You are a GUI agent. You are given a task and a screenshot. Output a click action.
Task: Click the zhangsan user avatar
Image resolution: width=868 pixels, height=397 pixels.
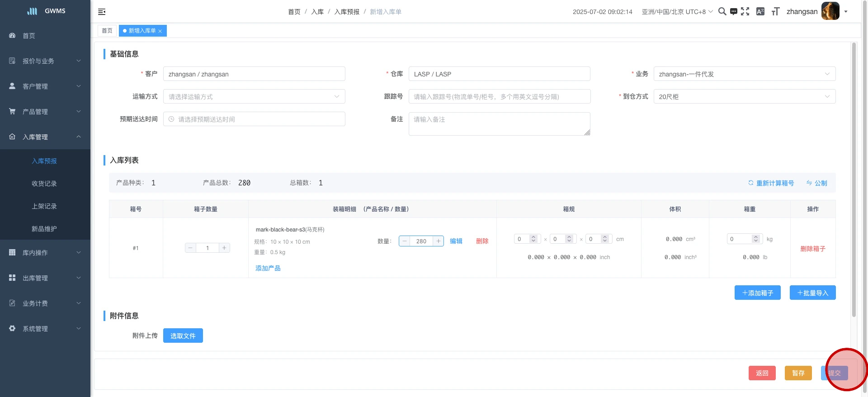click(x=830, y=11)
